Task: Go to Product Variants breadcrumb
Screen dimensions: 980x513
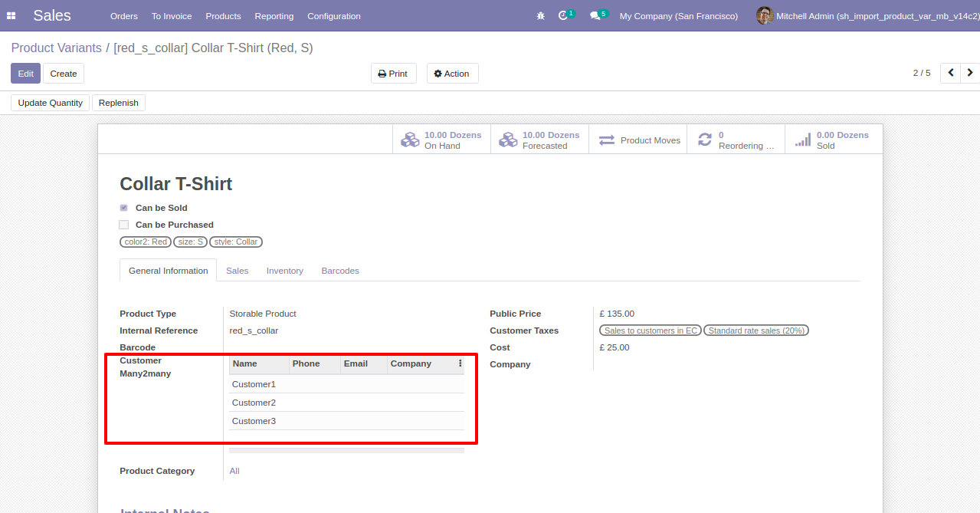Action: pos(57,48)
